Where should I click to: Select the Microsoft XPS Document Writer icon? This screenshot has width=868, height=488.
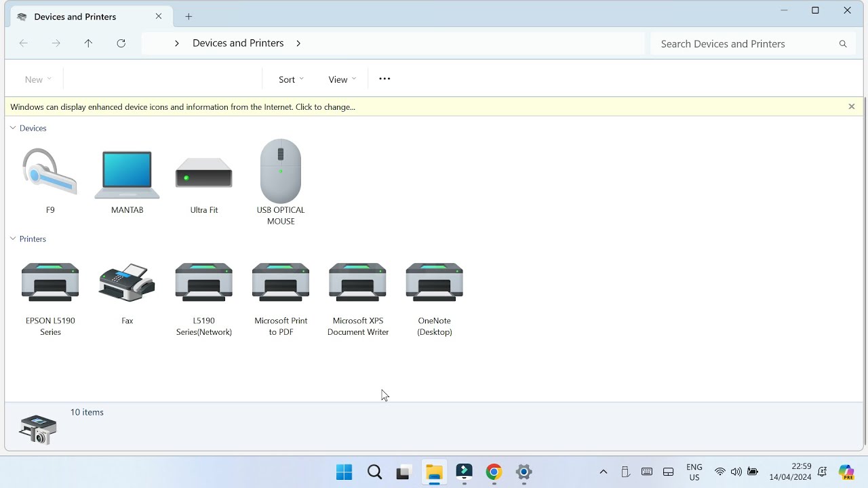(357, 283)
